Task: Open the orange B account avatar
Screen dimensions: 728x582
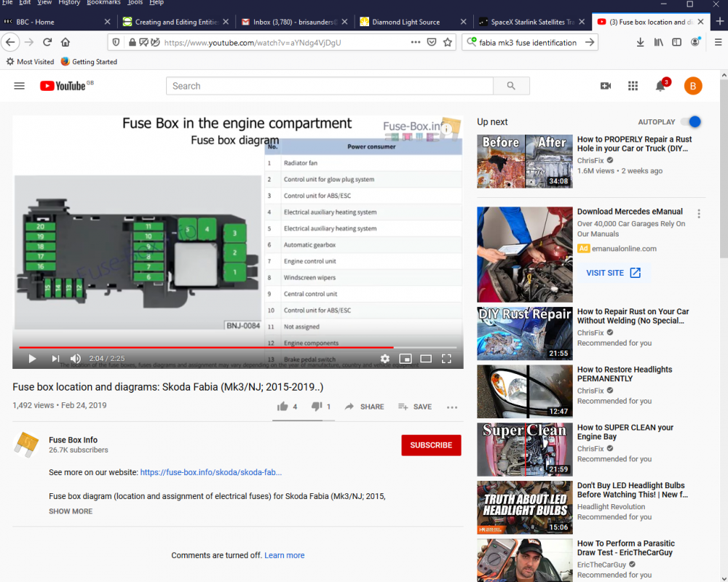Action: point(693,86)
